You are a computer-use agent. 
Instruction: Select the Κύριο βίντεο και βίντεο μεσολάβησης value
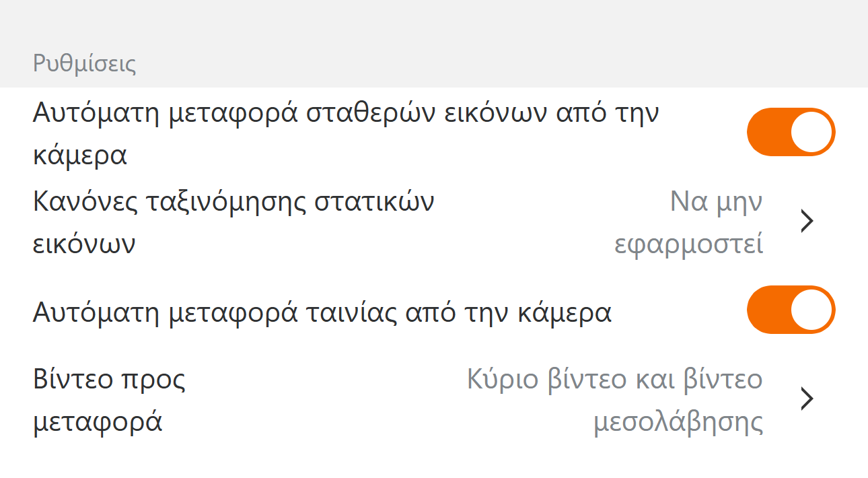(x=614, y=400)
